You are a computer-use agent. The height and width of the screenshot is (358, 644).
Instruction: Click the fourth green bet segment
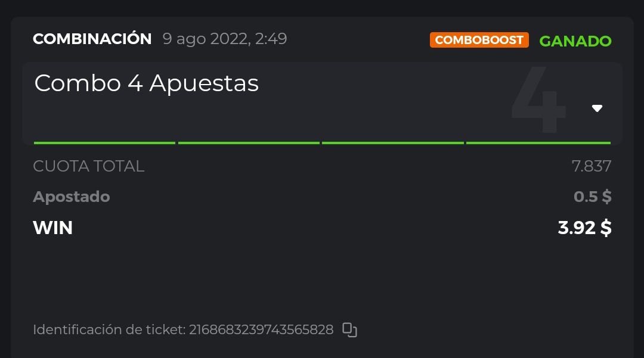[538, 143]
